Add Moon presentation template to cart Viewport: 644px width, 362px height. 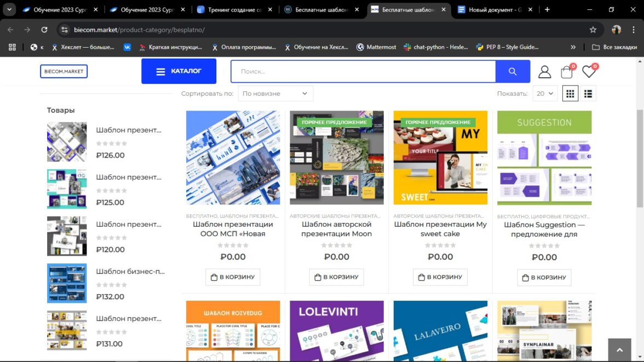tap(336, 277)
